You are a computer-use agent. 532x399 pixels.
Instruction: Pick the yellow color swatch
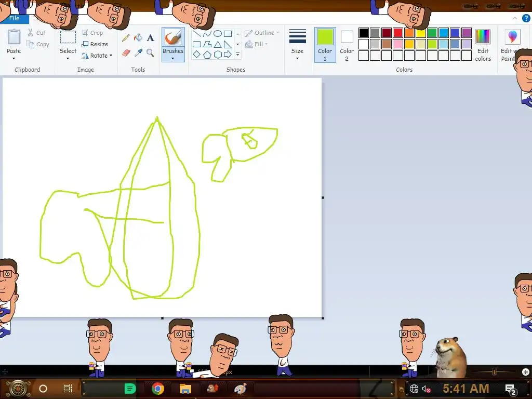coord(421,33)
